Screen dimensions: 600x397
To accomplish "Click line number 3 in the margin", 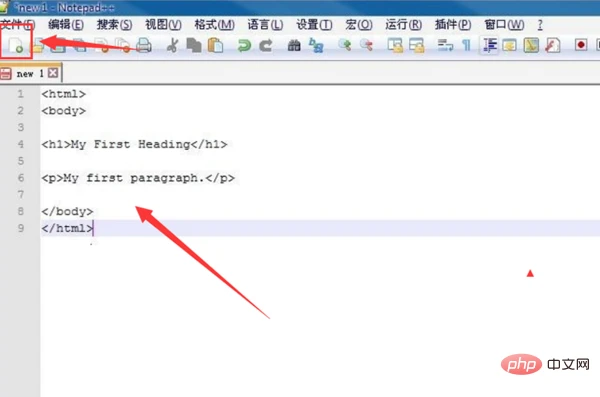I will [21, 127].
